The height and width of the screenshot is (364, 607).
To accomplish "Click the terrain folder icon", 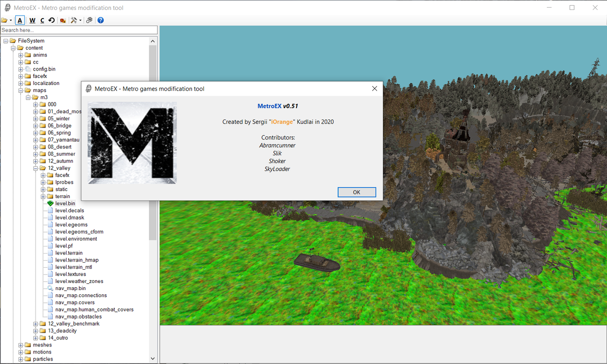I will (x=50, y=196).
